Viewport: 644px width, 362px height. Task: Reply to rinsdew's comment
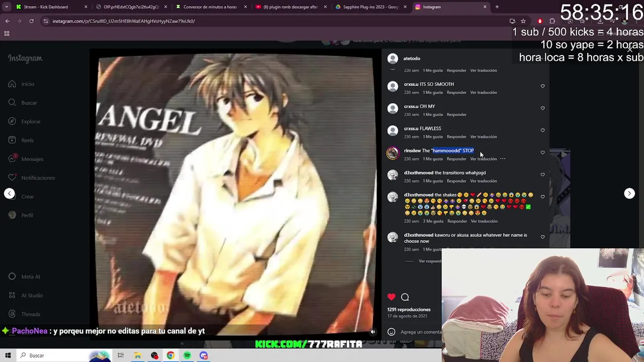pos(456,159)
